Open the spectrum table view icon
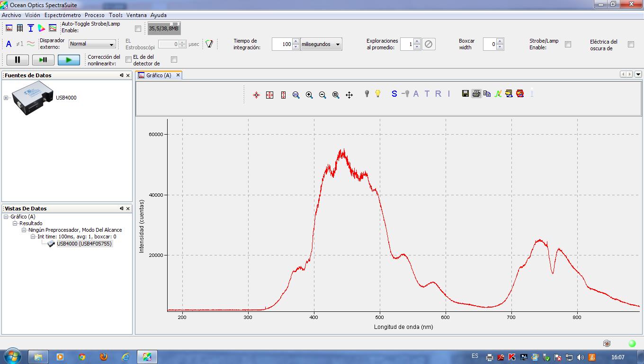 20,28
